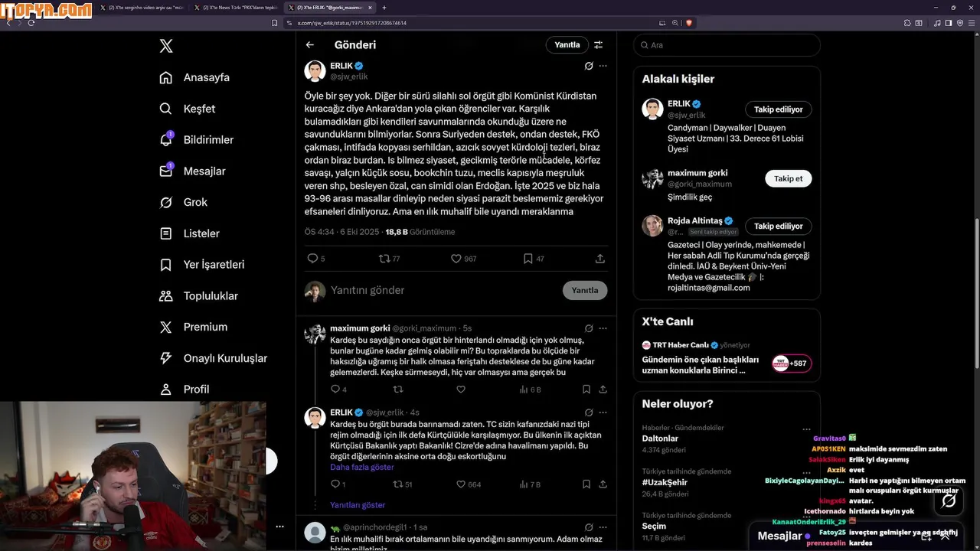980x551 pixels.
Task: Like the ERLIK reply with 664 likes
Action: (469, 484)
